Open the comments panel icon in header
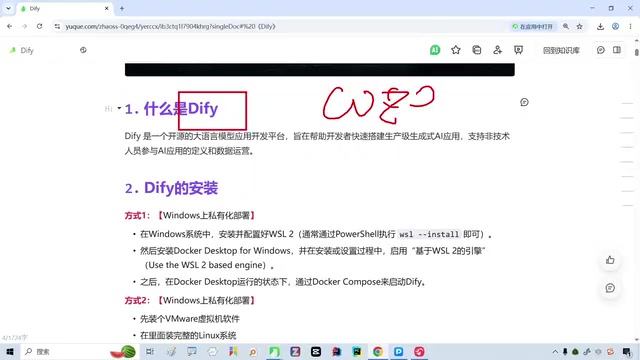The image size is (640, 360). [x=600, y=50]
